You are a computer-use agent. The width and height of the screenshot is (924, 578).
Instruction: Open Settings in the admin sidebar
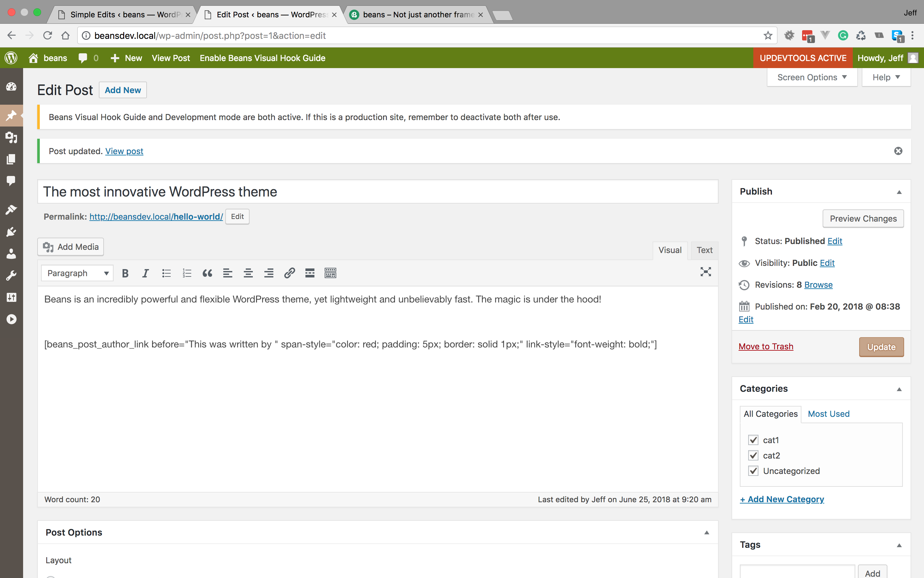click(x=11, y=297)
